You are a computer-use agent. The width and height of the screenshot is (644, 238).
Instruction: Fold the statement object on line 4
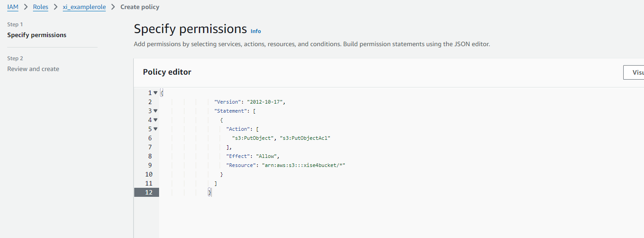[x=155, y=120]
